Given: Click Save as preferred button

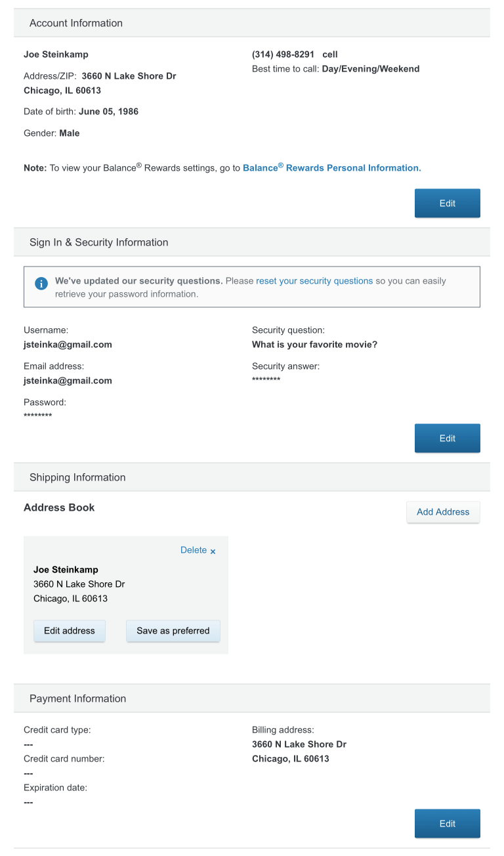Looking at the screenshot, I should [173, 631].
